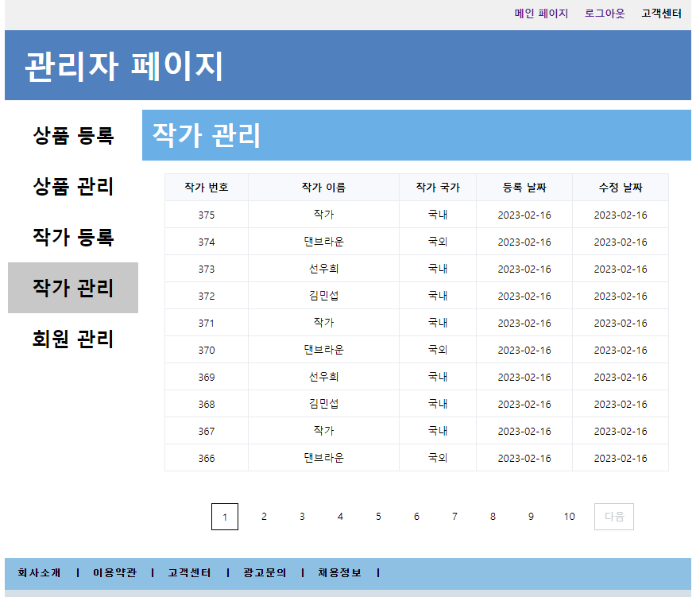
Task: Click 선우희 in row 373
Action: point(323,269)
